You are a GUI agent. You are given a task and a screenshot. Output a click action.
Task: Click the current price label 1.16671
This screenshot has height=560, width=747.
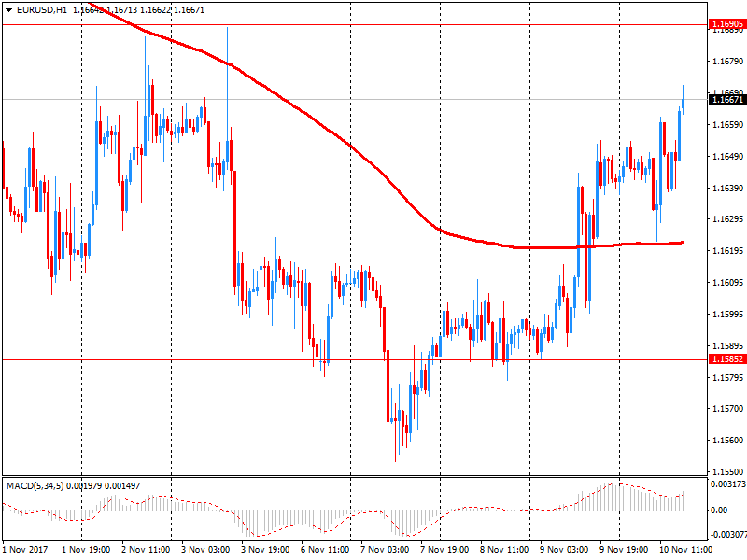click(x=727, y=100)
